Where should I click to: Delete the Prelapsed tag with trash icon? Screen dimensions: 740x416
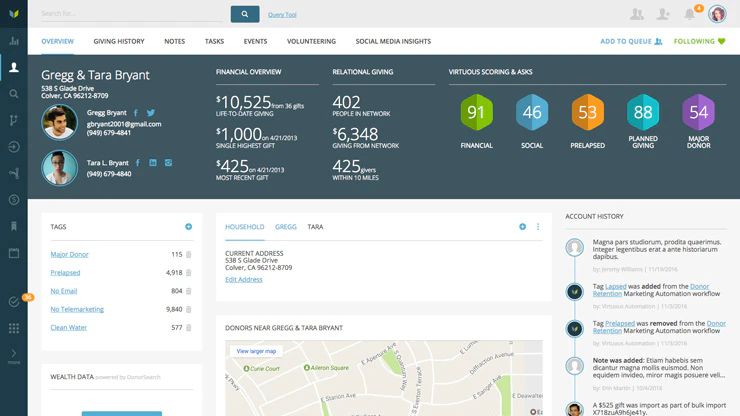[188, 273]
